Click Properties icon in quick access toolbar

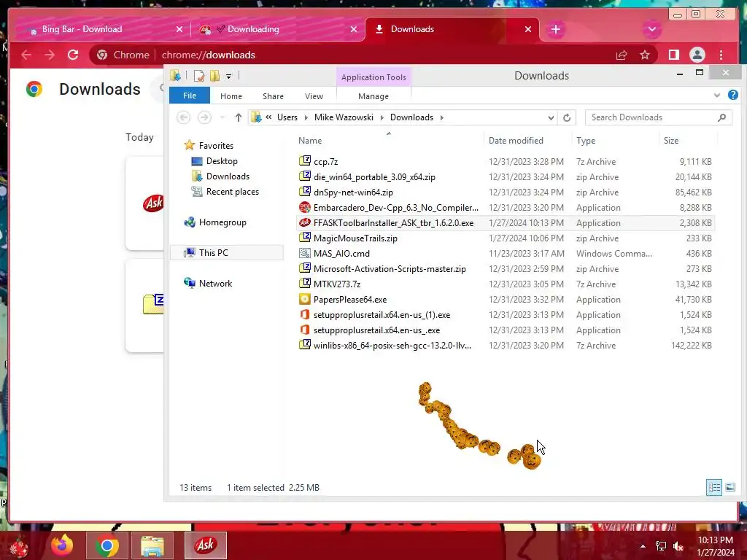[x=198, y=76]
